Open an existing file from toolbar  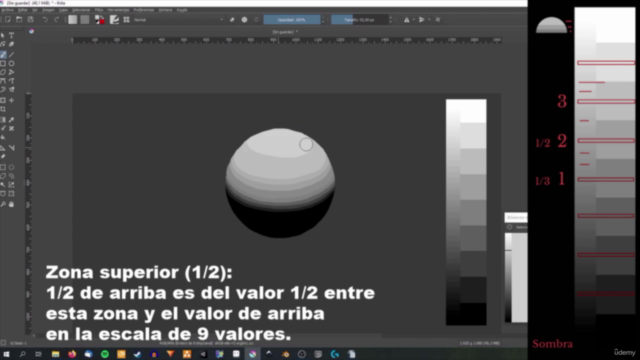point(19,20)
